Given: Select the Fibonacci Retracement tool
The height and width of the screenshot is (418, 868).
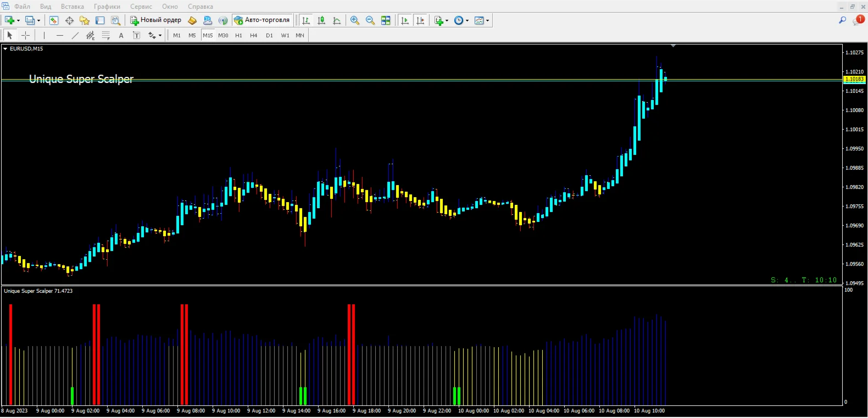Looking at the screenshot, I should 106,35.
